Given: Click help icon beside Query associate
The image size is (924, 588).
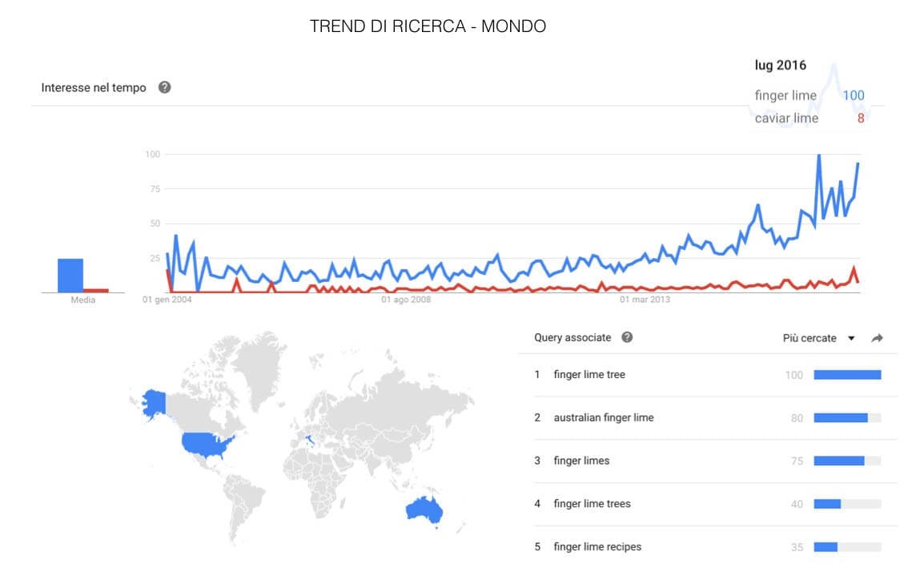Looking at the screenshot, I should point(627,337).
